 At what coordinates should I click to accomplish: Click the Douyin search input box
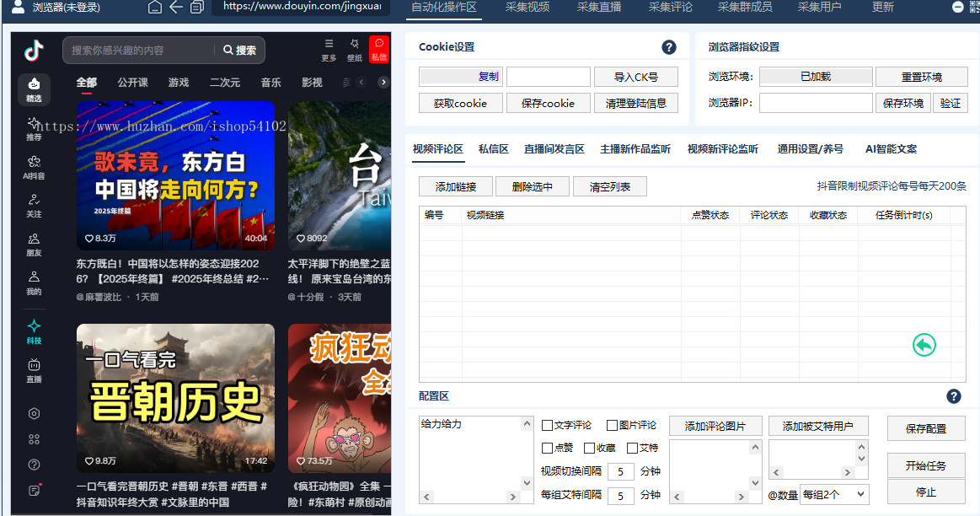(139, 50)
